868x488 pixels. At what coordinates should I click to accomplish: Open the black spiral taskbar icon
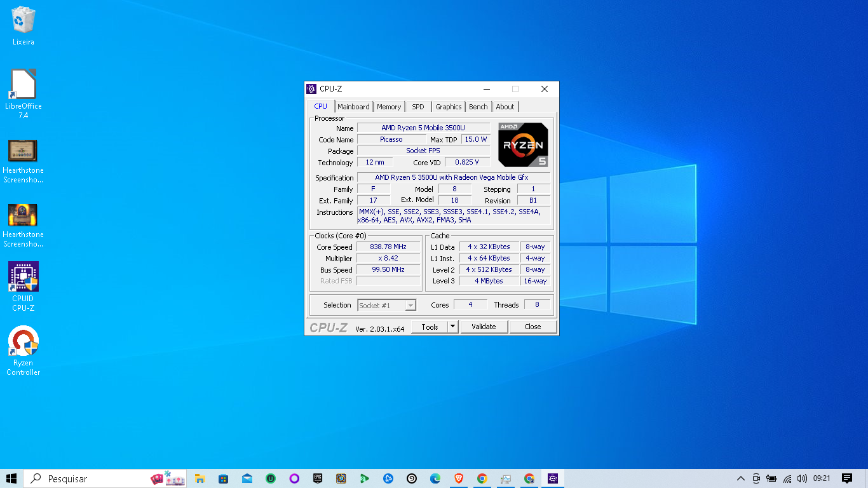pyautogui.click(x=412, y=478)
